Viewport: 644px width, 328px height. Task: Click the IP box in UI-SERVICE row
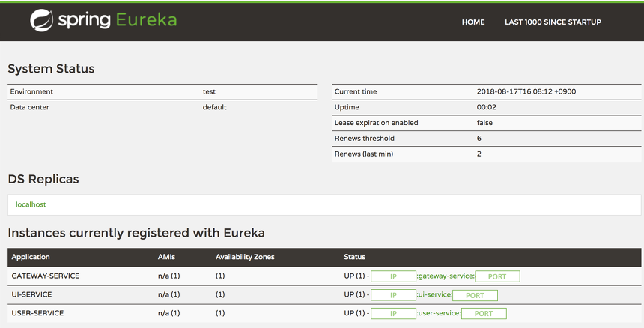(x=393, y=295)
